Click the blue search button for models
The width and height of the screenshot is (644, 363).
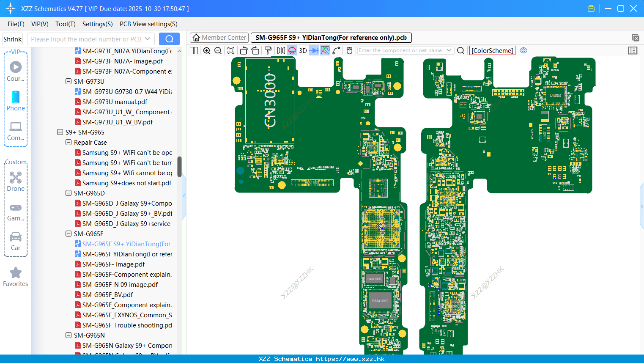(x=169, y=39)
